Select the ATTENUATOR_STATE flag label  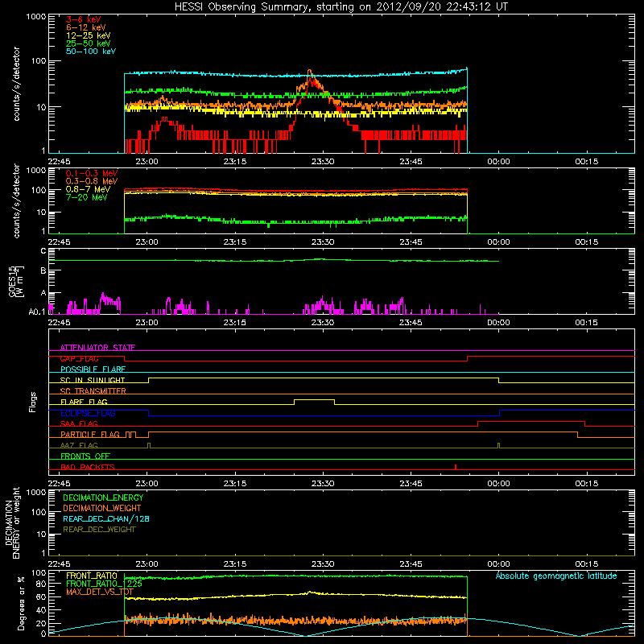click(97, 348)
